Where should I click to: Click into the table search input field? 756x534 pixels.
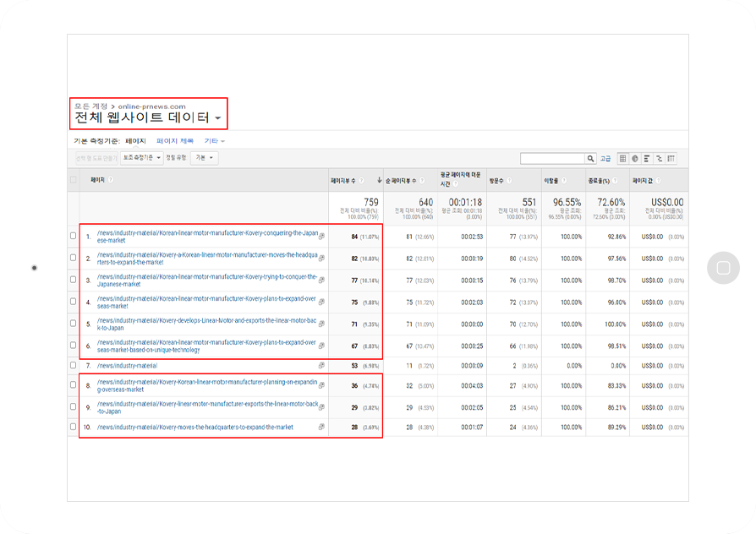(553, 159)
